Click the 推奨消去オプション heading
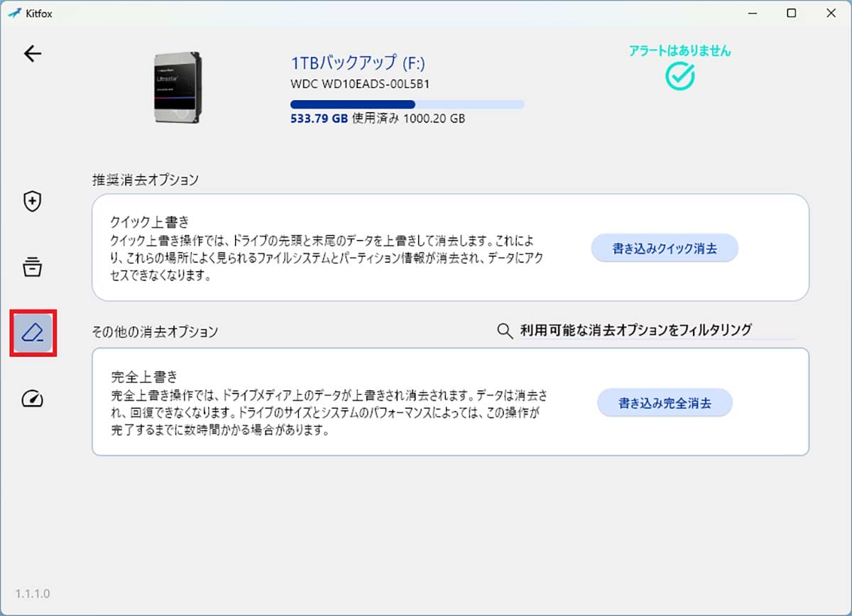852x616 pixels. coord(146,180)
